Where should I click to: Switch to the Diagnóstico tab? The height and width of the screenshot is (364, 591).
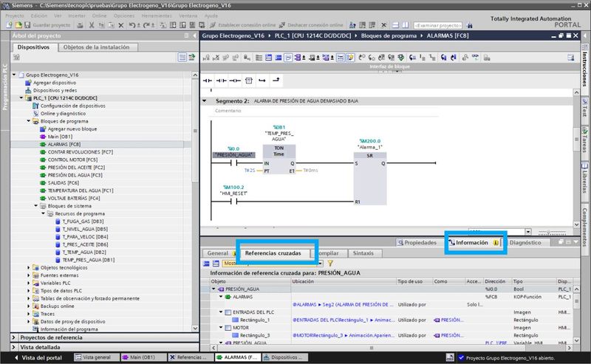tap(525, 243)
